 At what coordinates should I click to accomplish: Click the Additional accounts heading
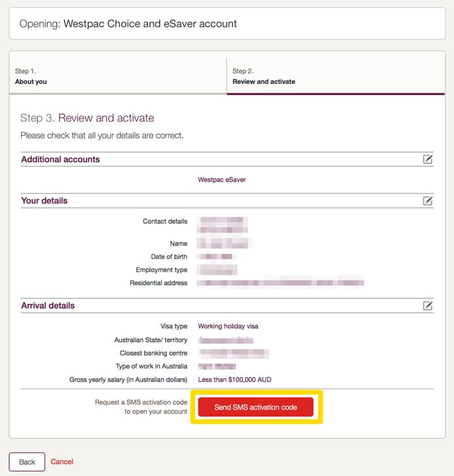pyautogui.click(x=60, y=159)
